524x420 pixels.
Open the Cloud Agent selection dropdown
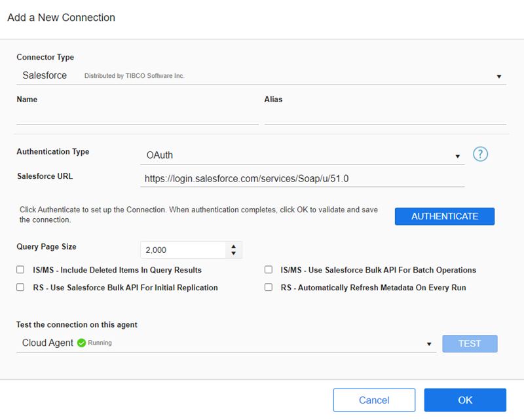[x=223, y=341]
